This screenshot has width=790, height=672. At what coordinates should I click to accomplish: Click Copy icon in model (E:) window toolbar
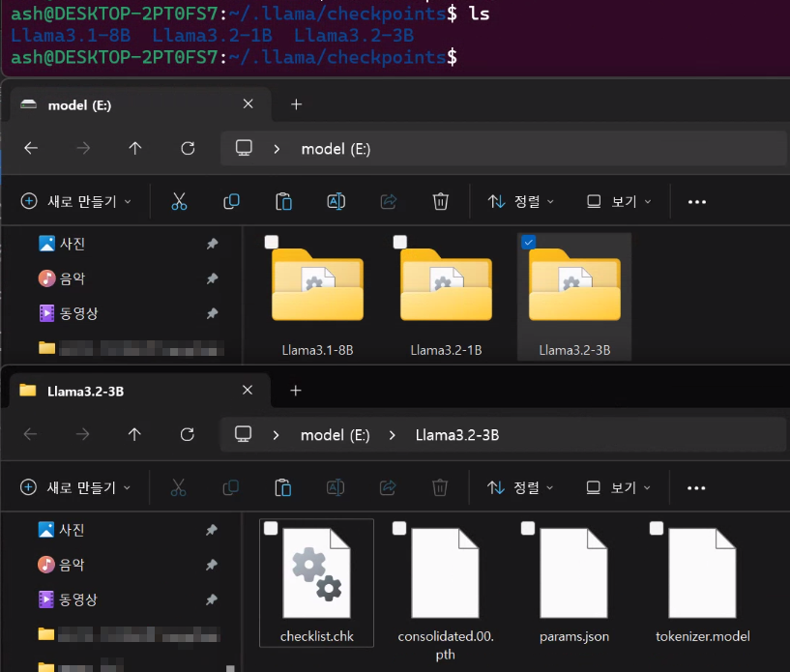231,201
